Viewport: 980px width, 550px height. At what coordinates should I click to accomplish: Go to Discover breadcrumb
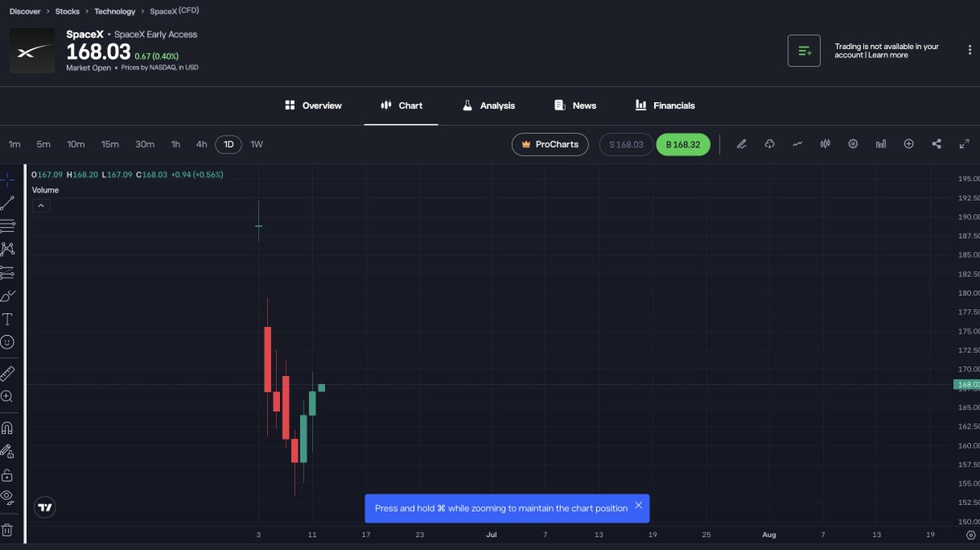pos(25,11)
